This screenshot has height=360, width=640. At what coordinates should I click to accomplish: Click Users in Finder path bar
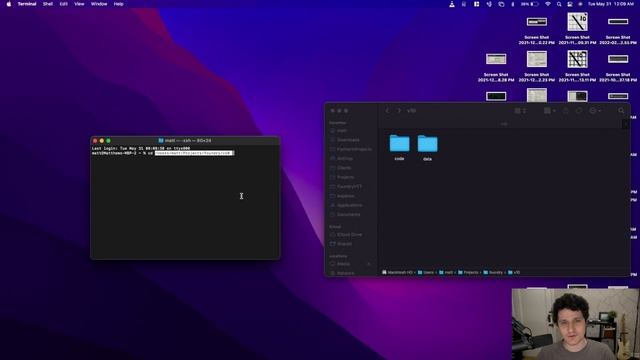426,272
